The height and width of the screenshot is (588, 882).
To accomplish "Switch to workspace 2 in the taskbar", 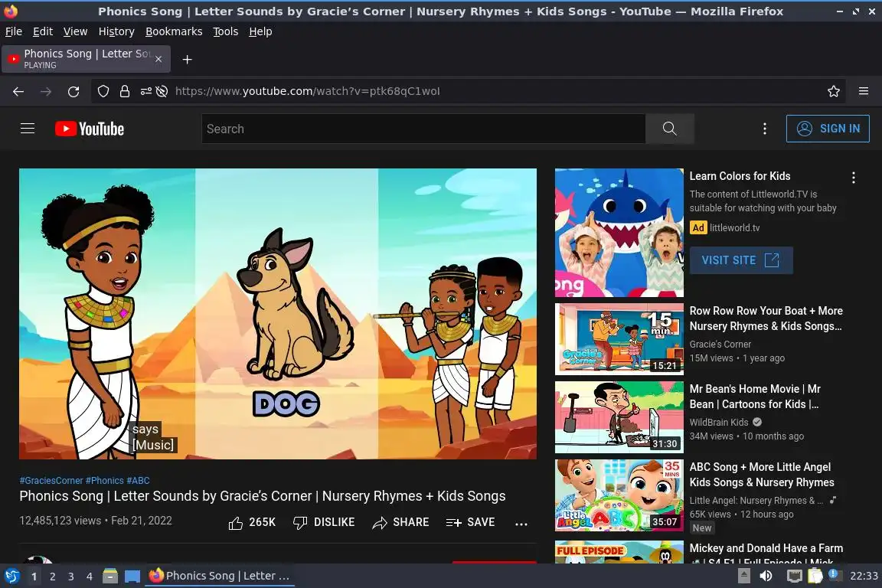I will pyautogui.click(x=52, y=577).
